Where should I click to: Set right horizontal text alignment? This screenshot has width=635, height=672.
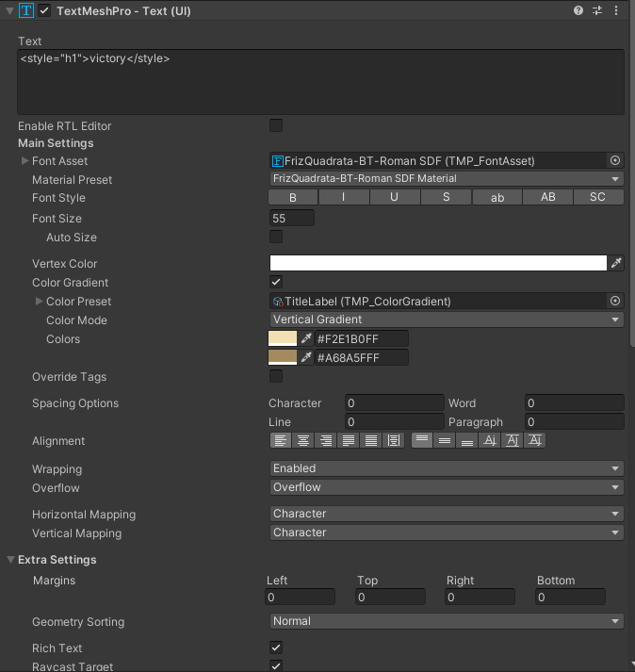[325, 440]
